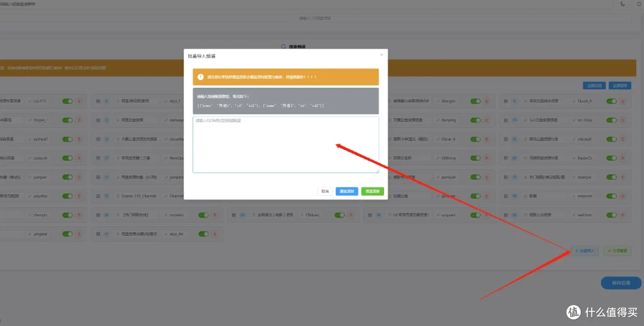Delete the Q66shar channel row
644x326 pixels.
point(487,158)
